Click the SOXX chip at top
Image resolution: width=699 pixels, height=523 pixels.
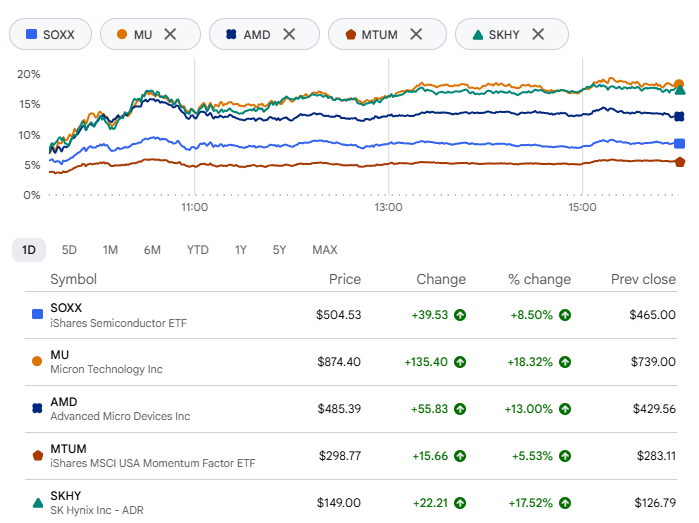50,34
